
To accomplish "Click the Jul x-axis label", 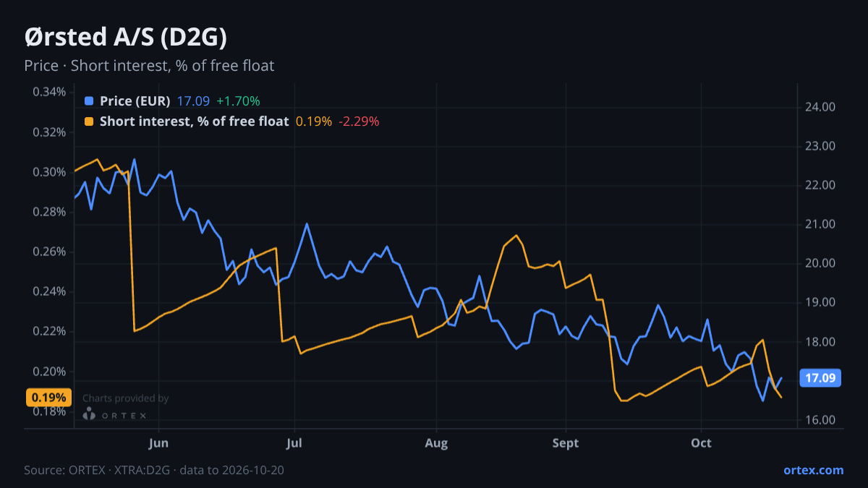I will [294, 442].
